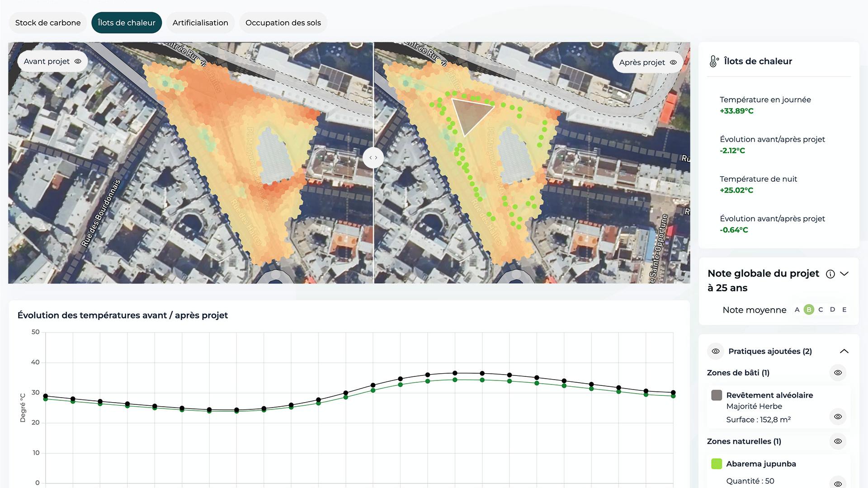Screen dimensions: 868x488
Task: Open the info icon next to Note globale du projet
Action: coord(830,273)
